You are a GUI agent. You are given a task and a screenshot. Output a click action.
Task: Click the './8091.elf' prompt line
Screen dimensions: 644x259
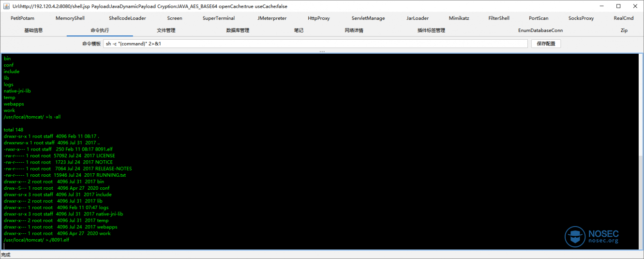coord(36,240)
